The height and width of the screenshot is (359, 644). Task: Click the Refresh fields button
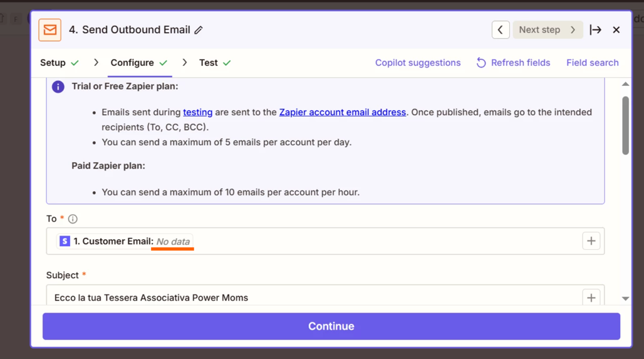[513, 63]
